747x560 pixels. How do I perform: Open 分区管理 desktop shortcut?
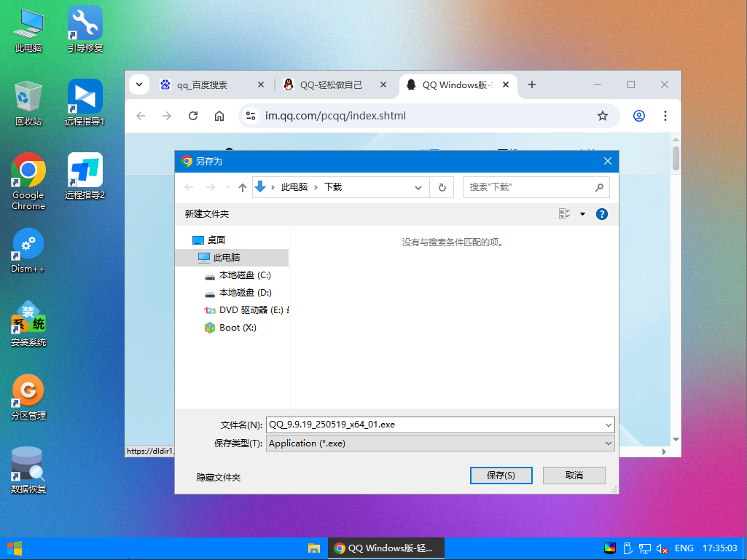pos(28,397)
